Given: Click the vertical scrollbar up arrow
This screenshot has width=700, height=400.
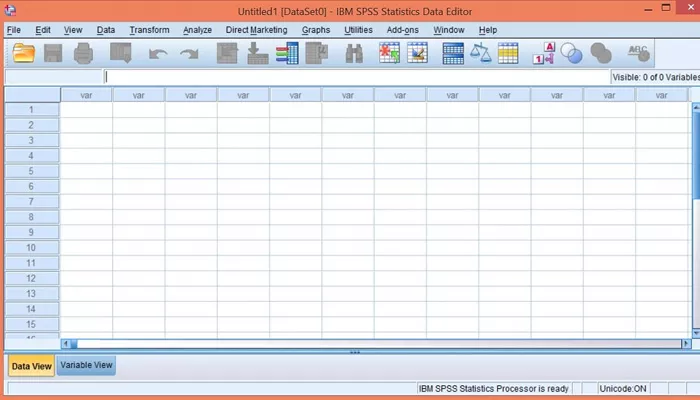Looking at the screenshot, I should point(696,108).
